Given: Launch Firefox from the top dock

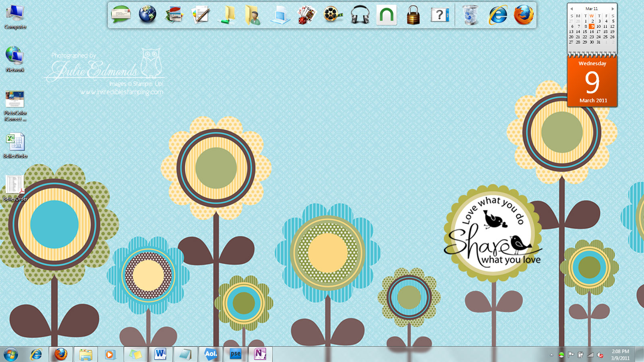Looking at the screenshot, I should click(524, 15).
